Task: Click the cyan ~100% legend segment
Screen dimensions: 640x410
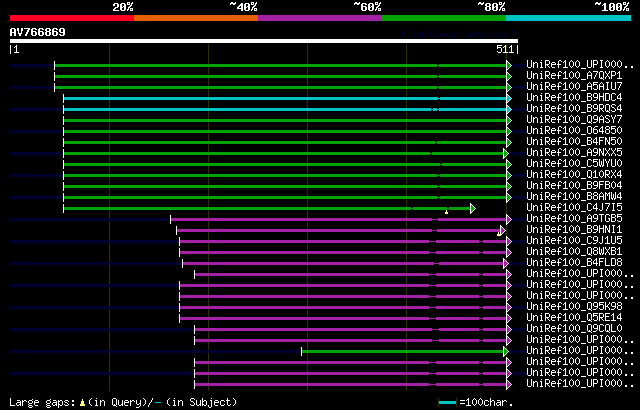Action: [569, 18]
